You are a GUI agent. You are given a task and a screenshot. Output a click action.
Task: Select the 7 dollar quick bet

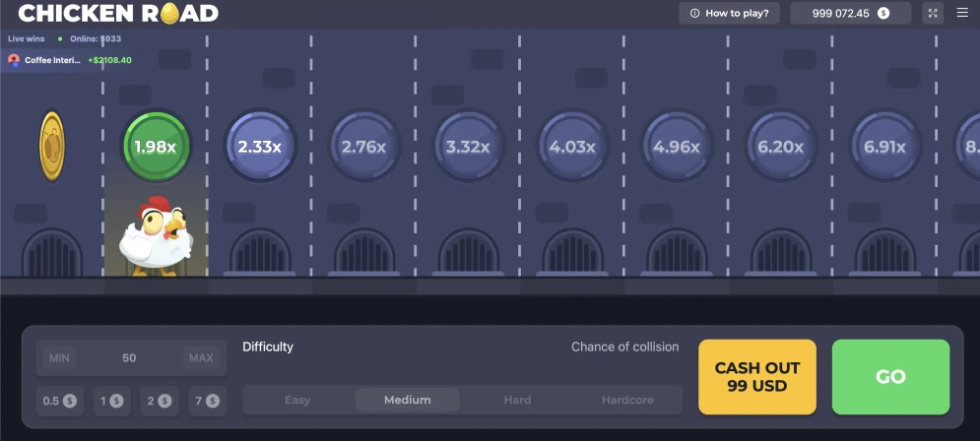coord(207,401)
